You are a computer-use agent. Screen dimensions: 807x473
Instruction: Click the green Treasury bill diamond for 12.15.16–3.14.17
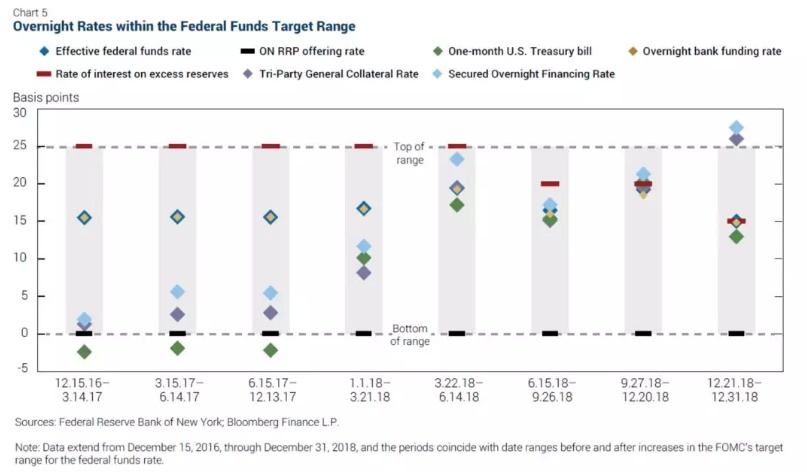point(84,352)
